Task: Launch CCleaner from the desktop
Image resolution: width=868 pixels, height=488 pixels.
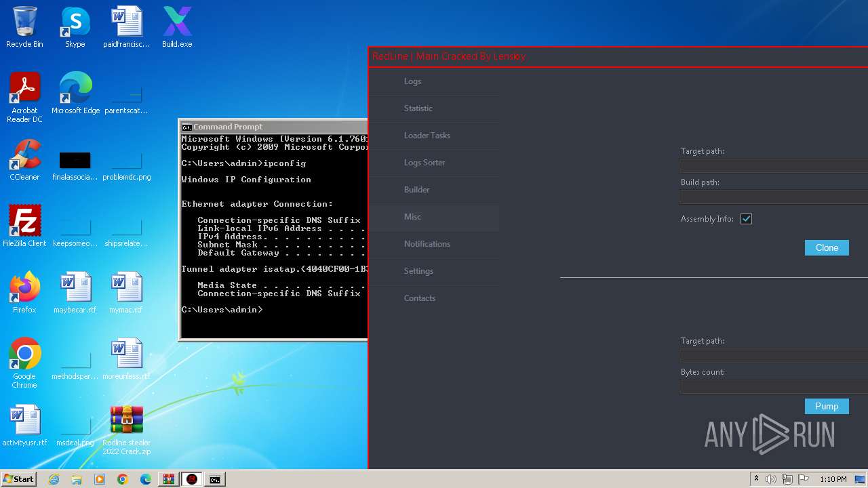Action: 24,160
